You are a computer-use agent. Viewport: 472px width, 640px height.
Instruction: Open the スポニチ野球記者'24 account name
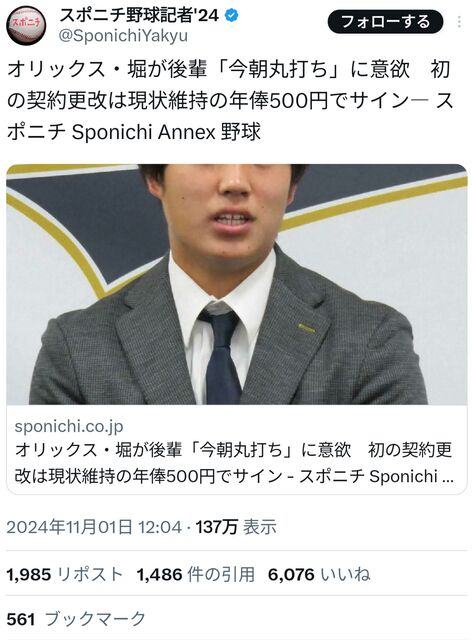pos(139,16)
